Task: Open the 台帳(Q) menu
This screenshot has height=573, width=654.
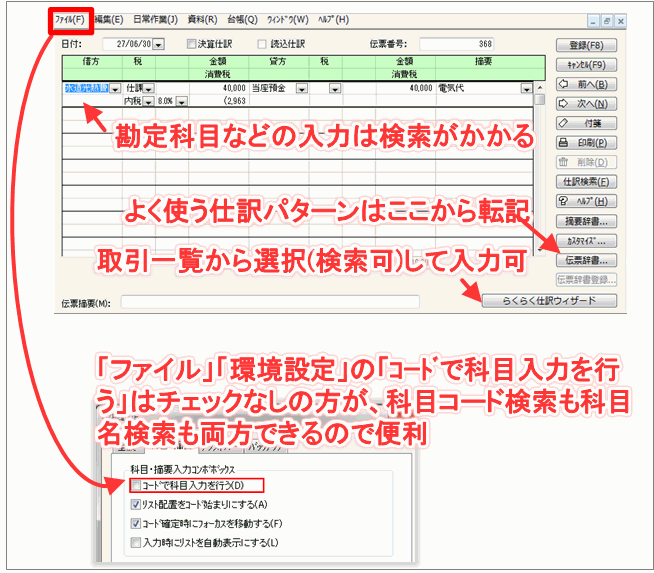Action: tap(242, 20)
